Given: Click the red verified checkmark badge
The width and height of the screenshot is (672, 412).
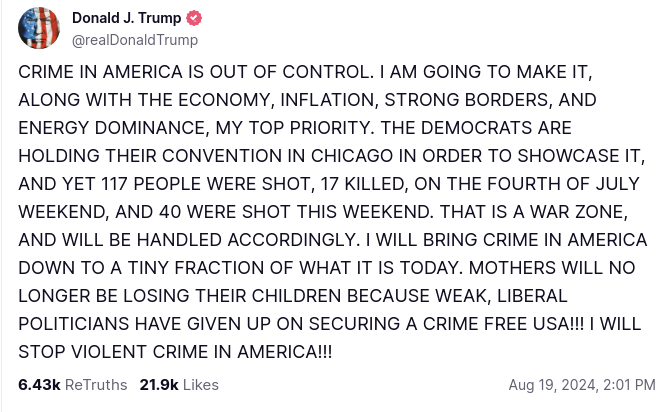Looking at the screenshot, I should click(194, 18).
